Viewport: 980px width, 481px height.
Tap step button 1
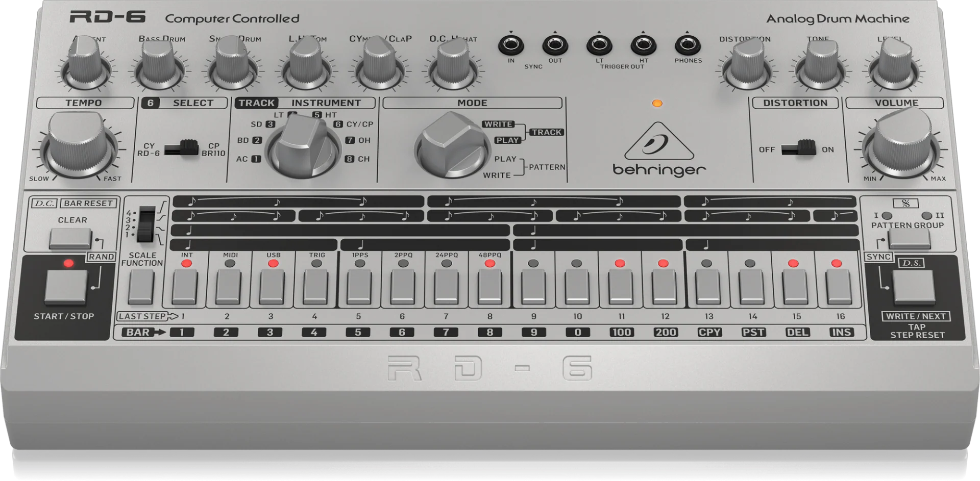pos(185,287)
